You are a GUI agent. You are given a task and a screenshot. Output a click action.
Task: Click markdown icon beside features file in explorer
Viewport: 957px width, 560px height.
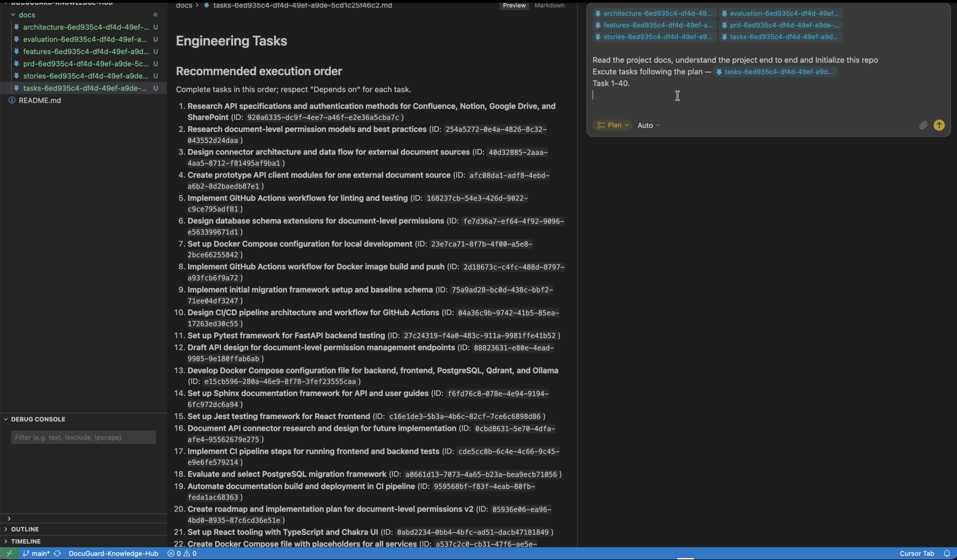point(16,51)
